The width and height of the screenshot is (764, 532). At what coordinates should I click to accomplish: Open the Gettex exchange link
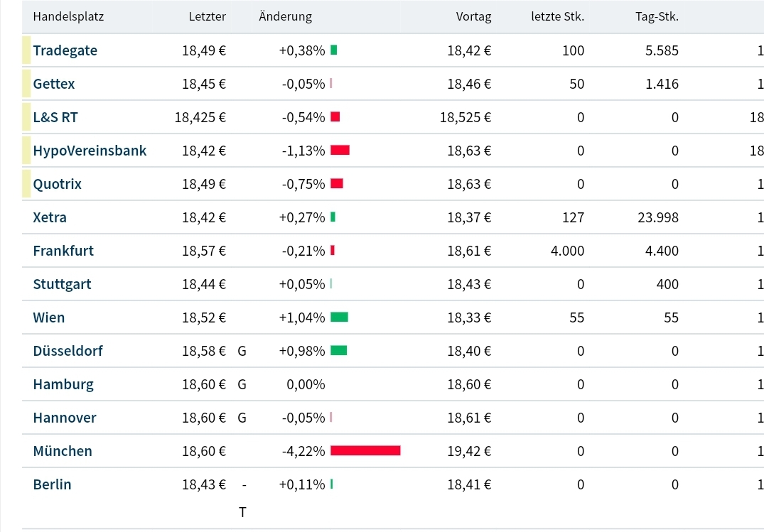click(x=53, y=84)
